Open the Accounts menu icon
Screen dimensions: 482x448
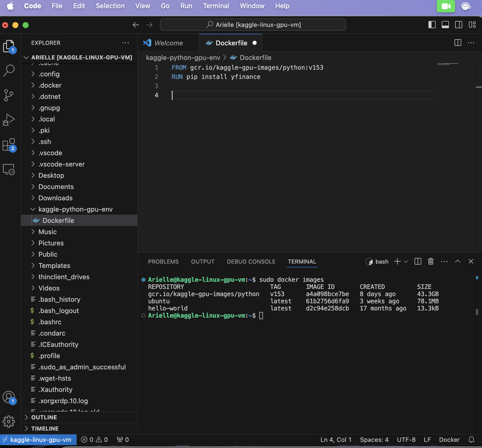(9, 397)
